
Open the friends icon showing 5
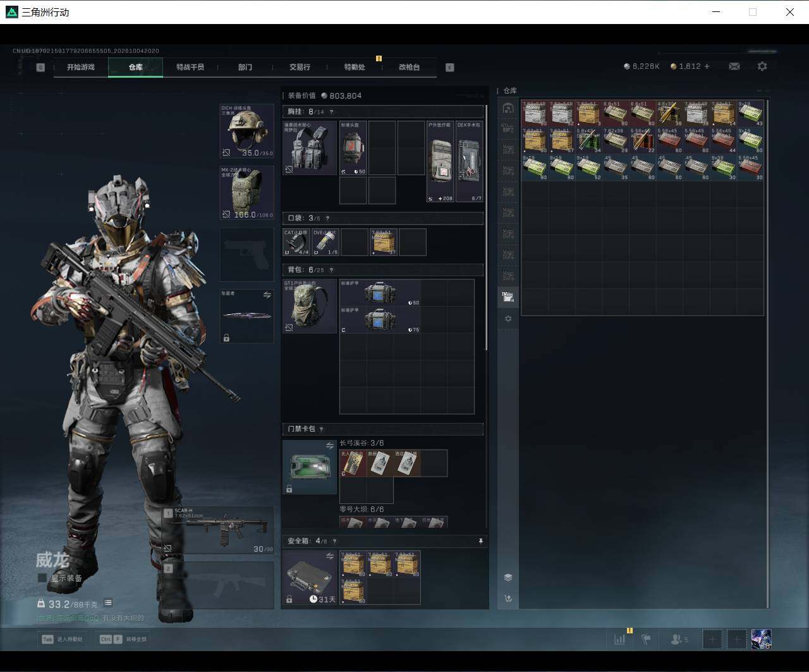tap(679, 639)
